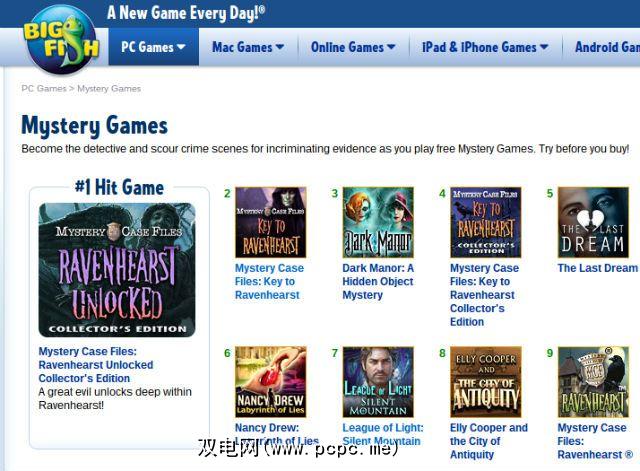Expand the PC Games dropdown menu
The width and height of the screenshot is (640, 471).
153,47
